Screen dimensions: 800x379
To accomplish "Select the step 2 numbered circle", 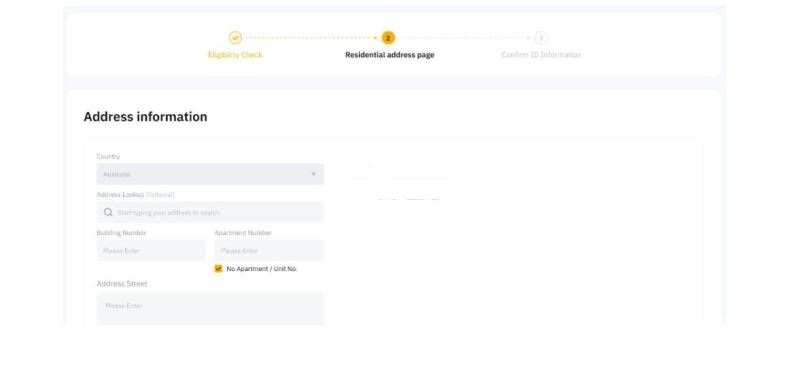I will [388, 38].
